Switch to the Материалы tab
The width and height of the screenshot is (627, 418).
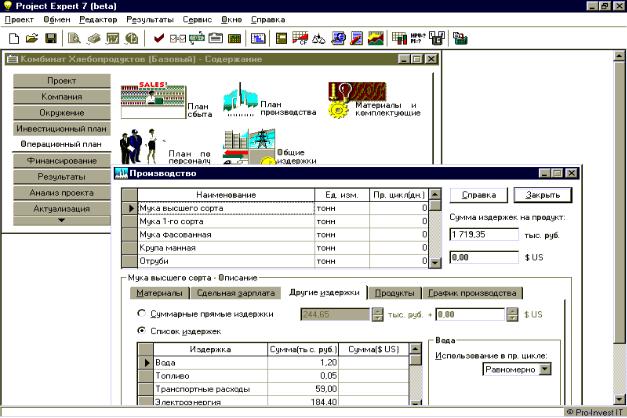(x=159, y=293)
